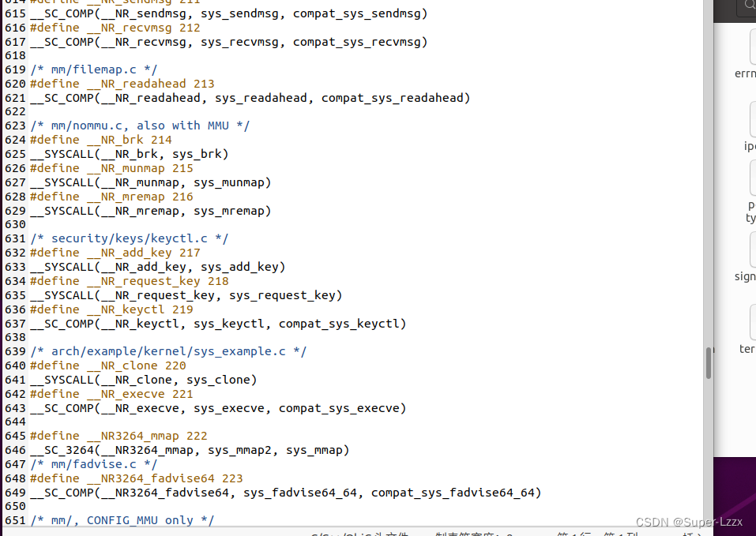This screenshot has height=536, width=756.
Task: Click the '__SC_COMP(__NR_keyctl, sys_keyctl, compat_sys_keyctl)' line
Action: coord(218,324)
